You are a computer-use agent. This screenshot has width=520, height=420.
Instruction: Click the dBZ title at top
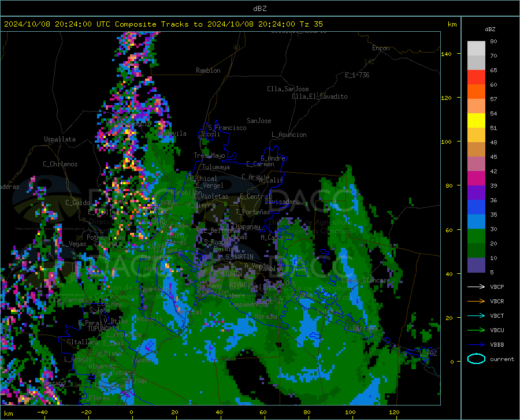click(x=259, y=9)
